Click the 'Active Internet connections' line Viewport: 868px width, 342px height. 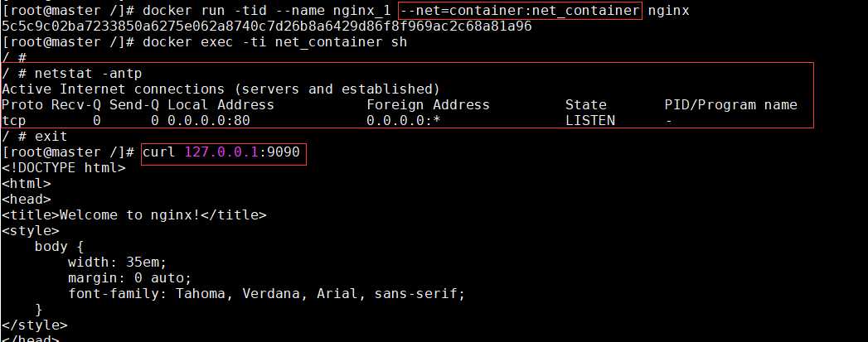(x=220, y=89)
